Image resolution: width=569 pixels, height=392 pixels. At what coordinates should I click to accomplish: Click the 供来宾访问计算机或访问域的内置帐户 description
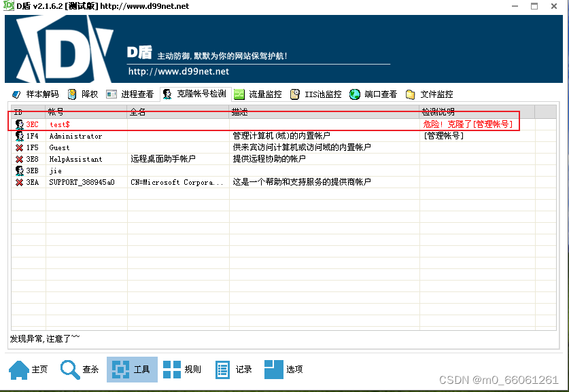[x=302, y=147]
